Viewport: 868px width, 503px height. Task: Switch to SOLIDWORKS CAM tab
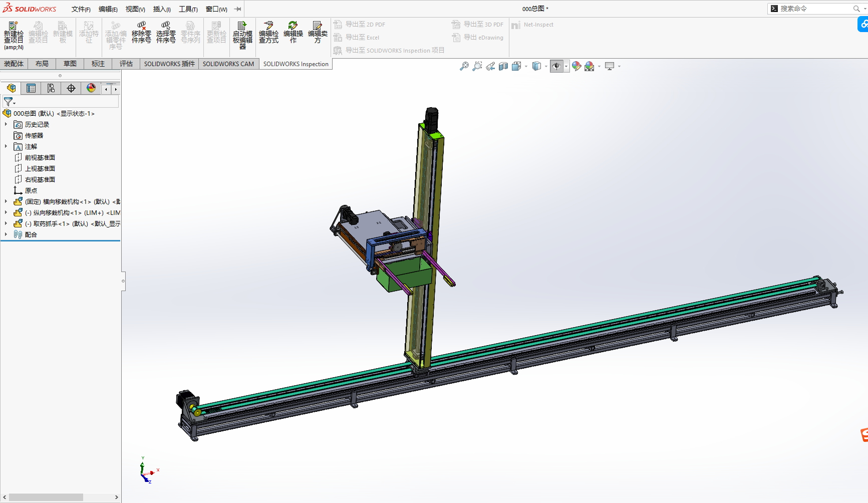point(228,64)
